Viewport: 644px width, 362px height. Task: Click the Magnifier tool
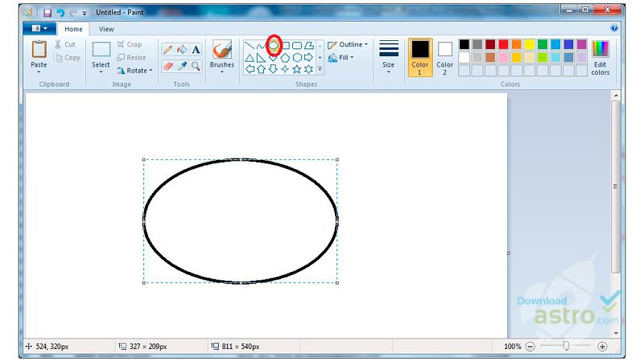pos(196,66)
